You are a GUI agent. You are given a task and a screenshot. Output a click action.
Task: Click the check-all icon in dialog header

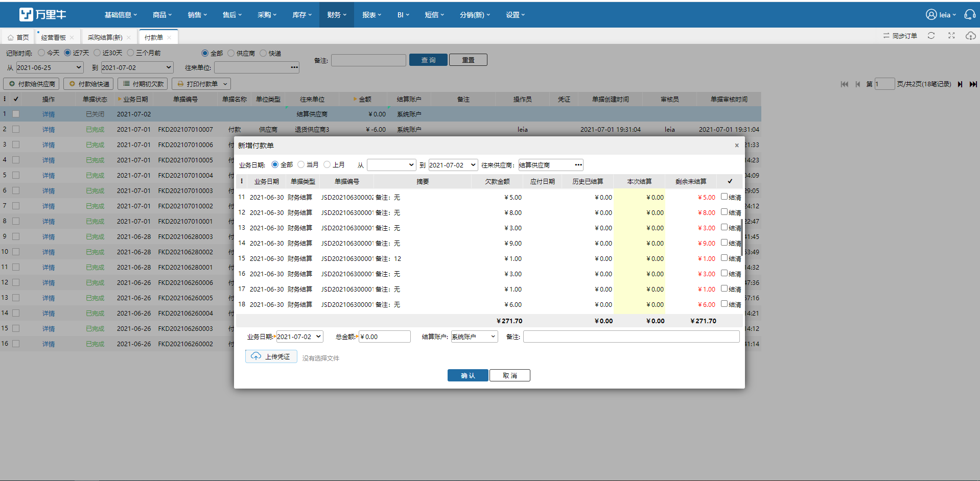tap(730, 181)
